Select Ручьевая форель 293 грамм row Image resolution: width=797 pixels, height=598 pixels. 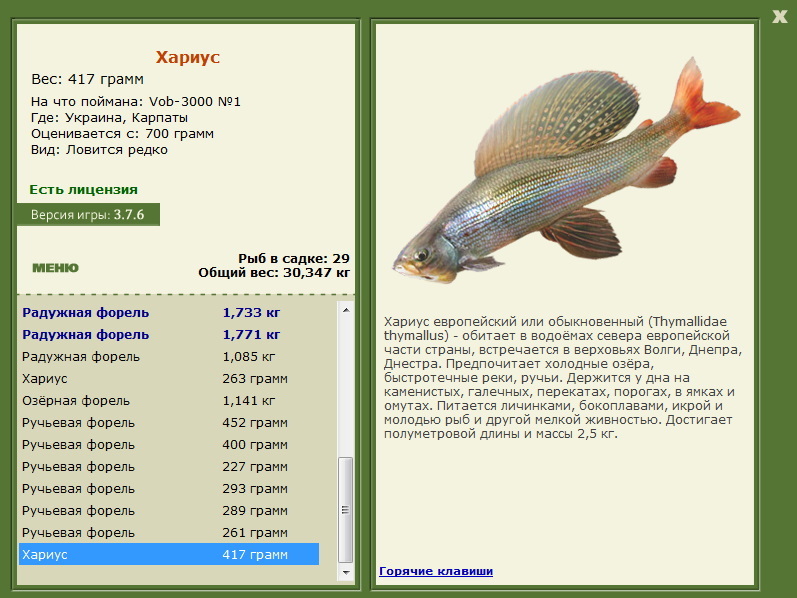(169, 489)
